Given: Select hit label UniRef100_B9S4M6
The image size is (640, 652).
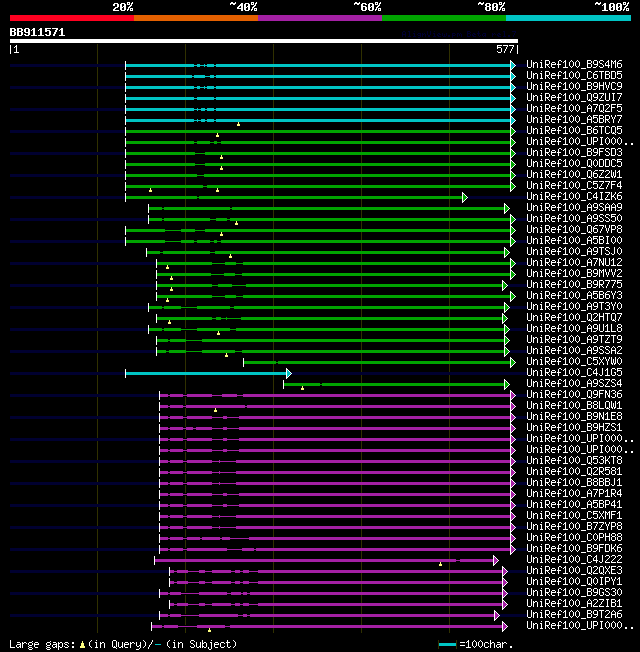Looking at the screenshot, I should (574, 64).
